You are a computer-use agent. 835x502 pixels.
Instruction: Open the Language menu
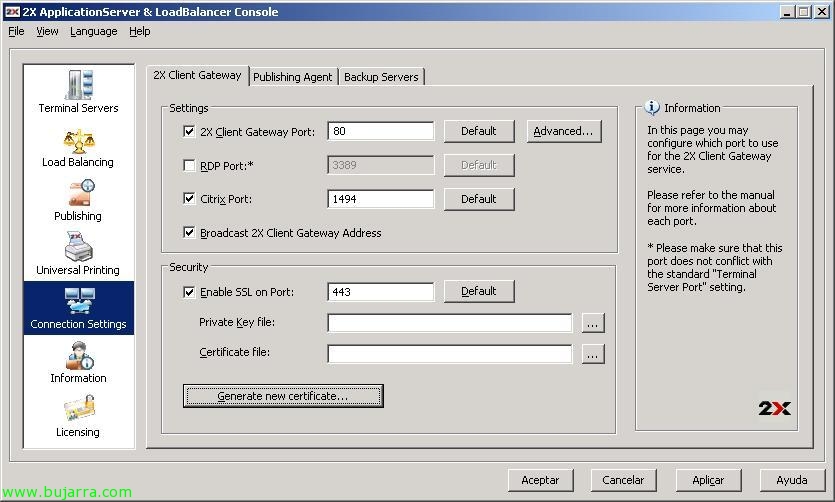tap(94, 31)
